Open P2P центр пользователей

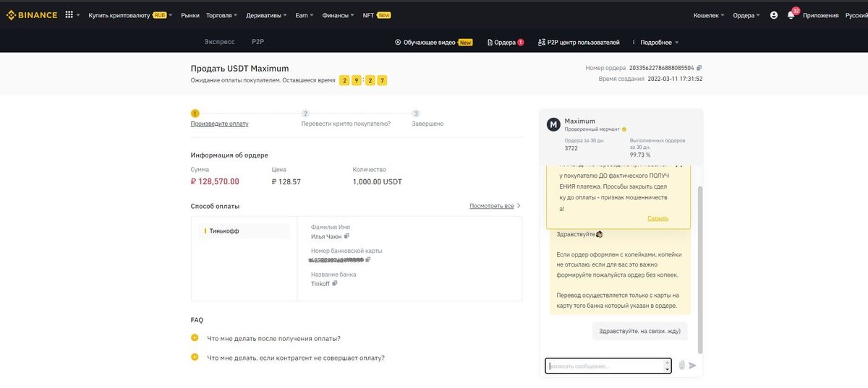(579, 42)
